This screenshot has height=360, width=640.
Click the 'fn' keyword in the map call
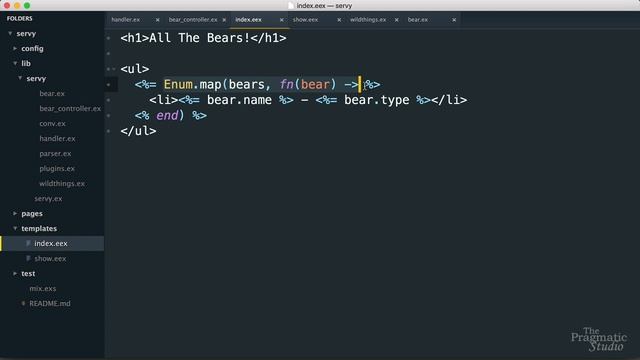[286, 84]
